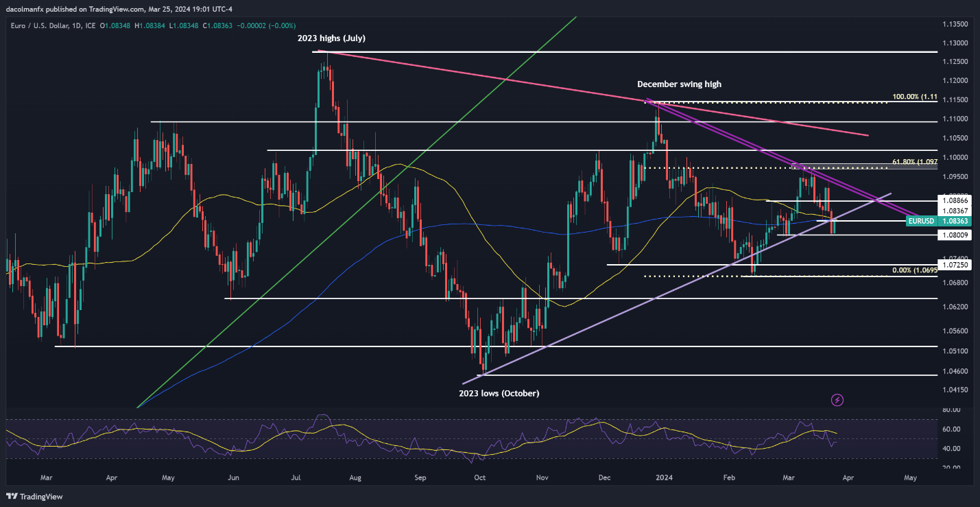Click the 2024 label on time axis

(664, 477)
